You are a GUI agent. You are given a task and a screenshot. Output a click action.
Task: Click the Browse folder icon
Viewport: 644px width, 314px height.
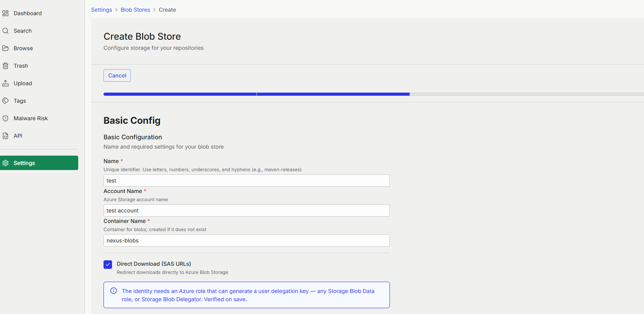click(x=5, y=48)
